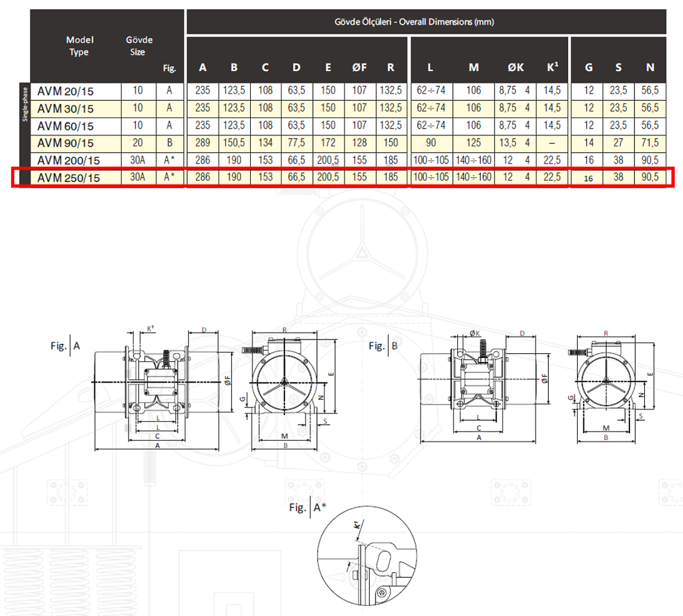Click the AVM 20/15 model name cell
Viewport: 683px width, 616px height.
coord(76,91)
